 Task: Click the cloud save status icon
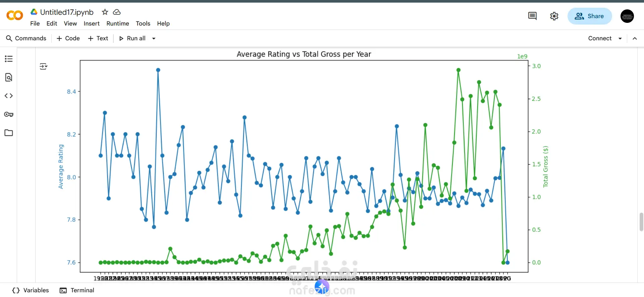pos(117,12)
